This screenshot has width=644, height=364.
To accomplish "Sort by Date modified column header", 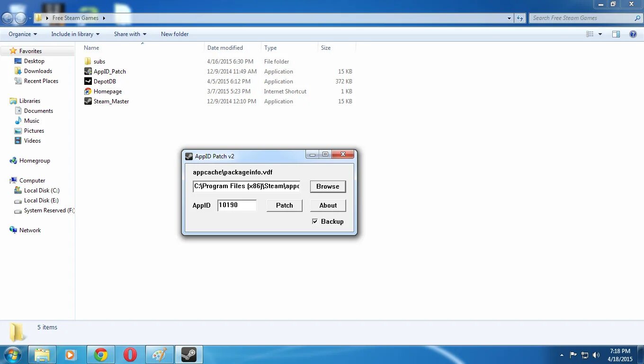I will click(225, 48).
